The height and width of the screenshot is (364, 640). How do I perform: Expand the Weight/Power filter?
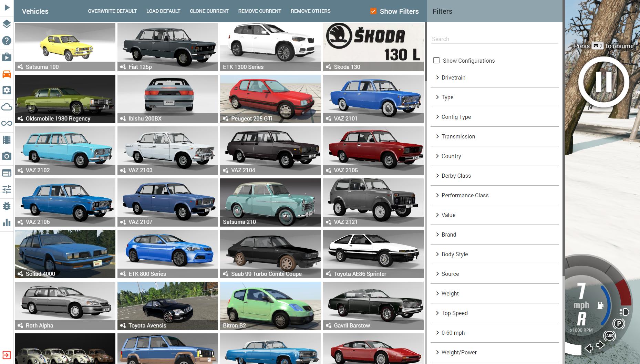(495, 352)
